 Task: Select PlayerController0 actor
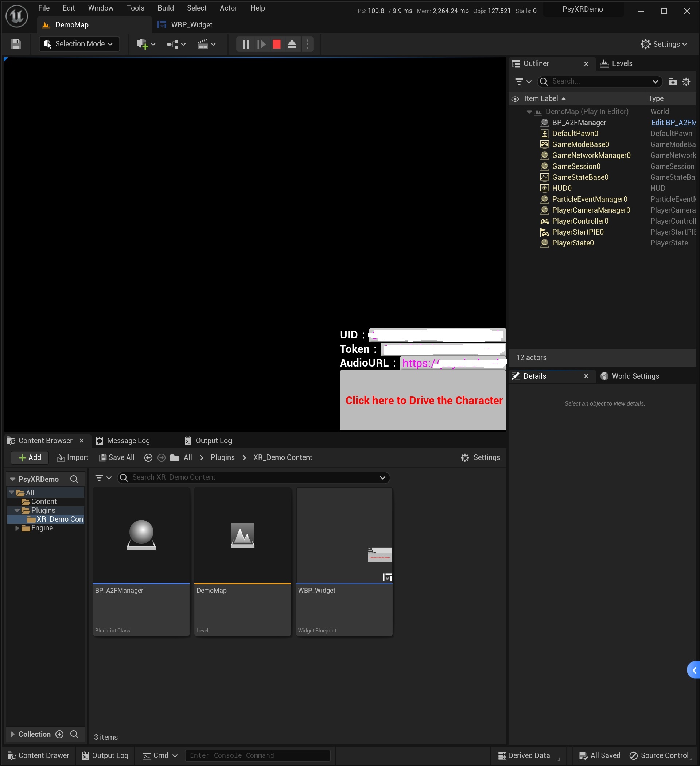click(580, 221)
